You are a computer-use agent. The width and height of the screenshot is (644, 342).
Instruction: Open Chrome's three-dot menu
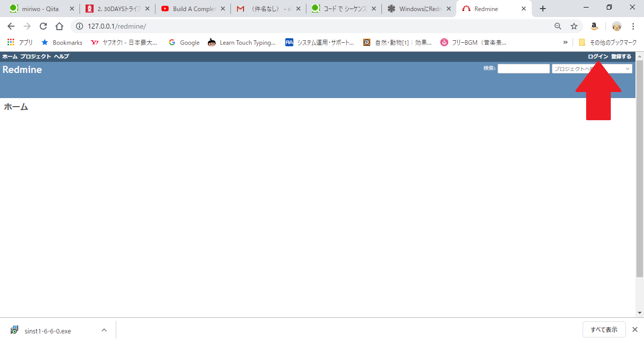click(633, 26)
